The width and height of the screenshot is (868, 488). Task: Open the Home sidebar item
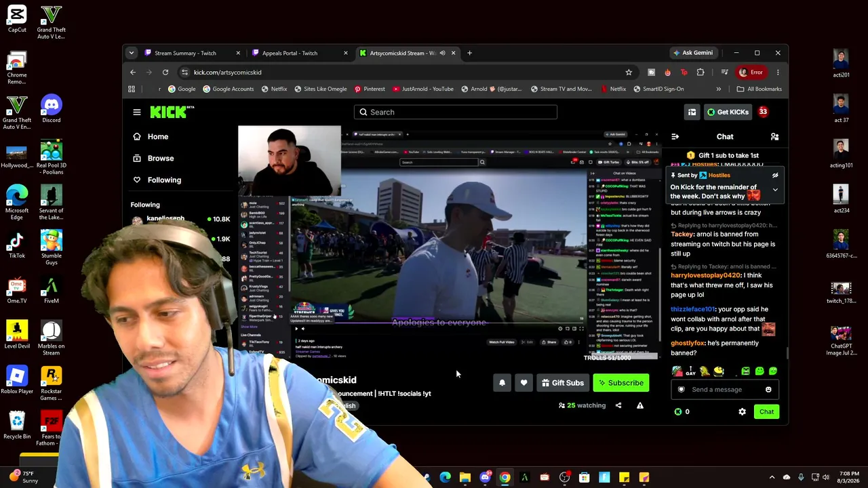151,136
